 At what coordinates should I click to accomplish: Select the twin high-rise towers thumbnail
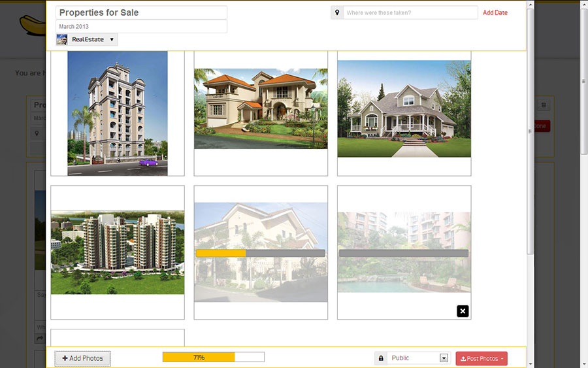[x=118, y=252]
